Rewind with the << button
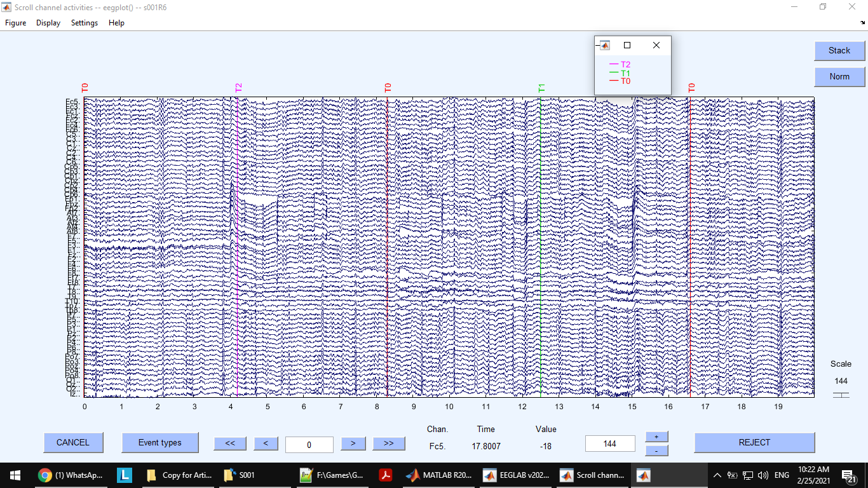 230,444
